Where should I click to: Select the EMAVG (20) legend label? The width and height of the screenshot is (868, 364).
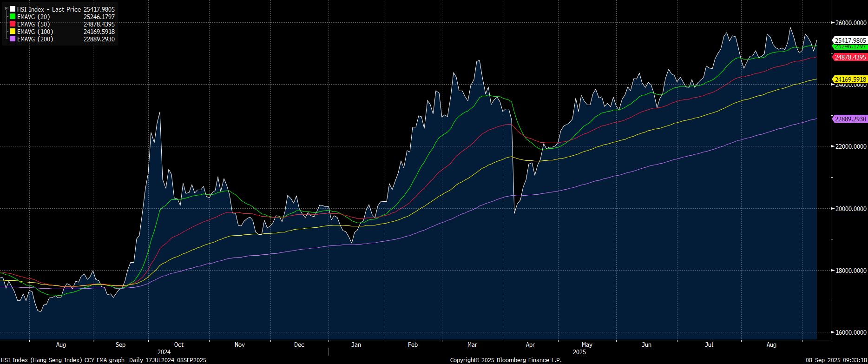click(x=33, y=17)
